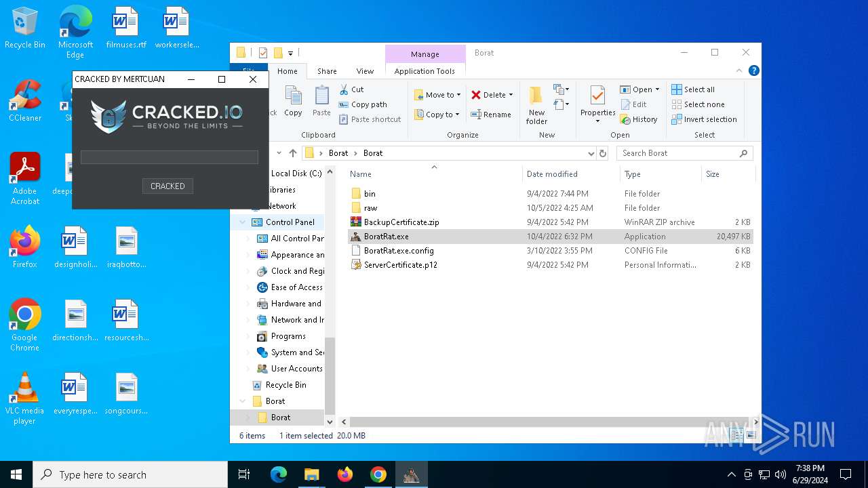This screenshot has height=488, width=868.
Task: Open CCleaner desktop shortcut
Action: (x=25, y=101)
